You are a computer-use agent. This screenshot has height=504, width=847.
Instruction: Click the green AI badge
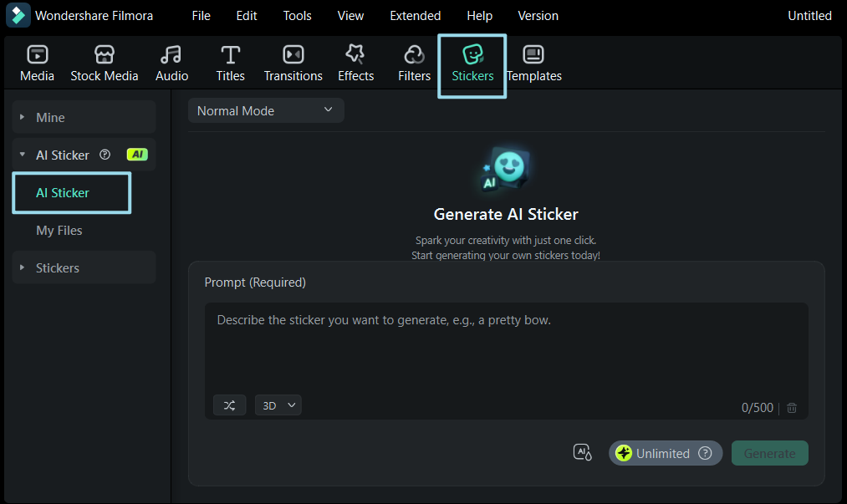[x=137, y=155]
